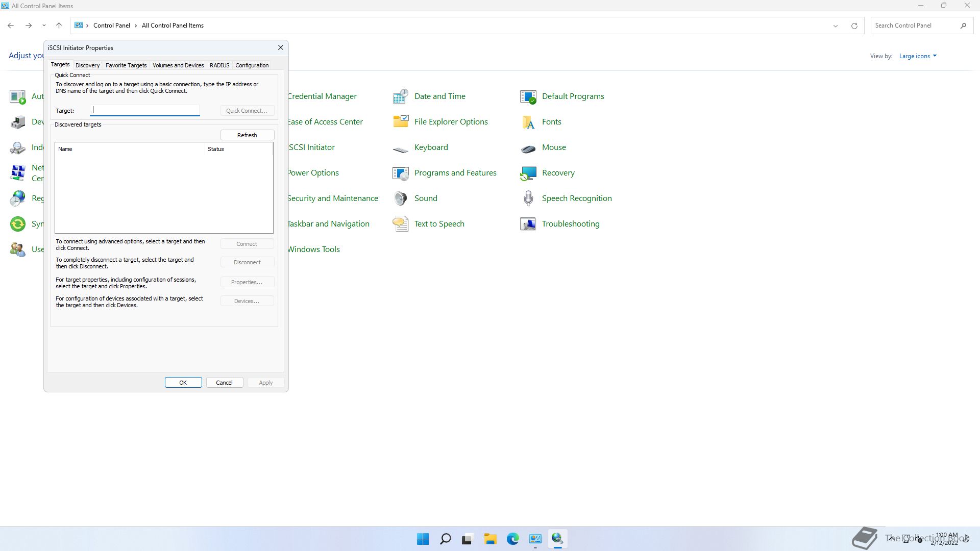Image resolution: width=980 pixels, height=551 pixels.
Task: Open Windows Tools link
Action: tap(313, 249)
